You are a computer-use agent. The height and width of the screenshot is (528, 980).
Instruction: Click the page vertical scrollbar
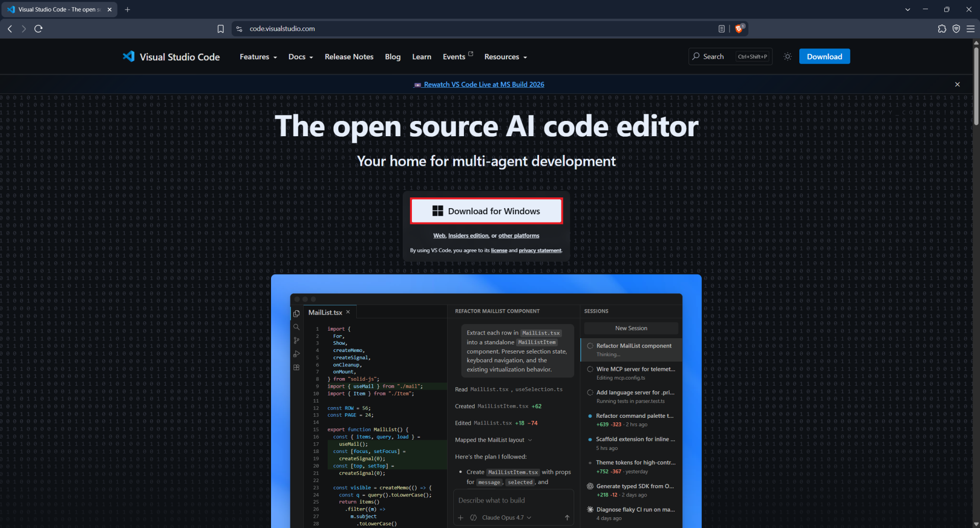point(976,86)
